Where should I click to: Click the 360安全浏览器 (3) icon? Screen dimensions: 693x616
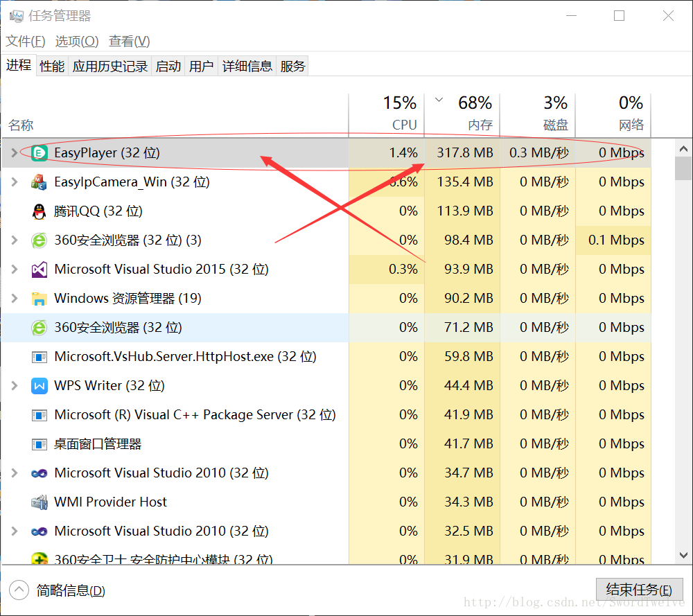(x=40, y=240)
